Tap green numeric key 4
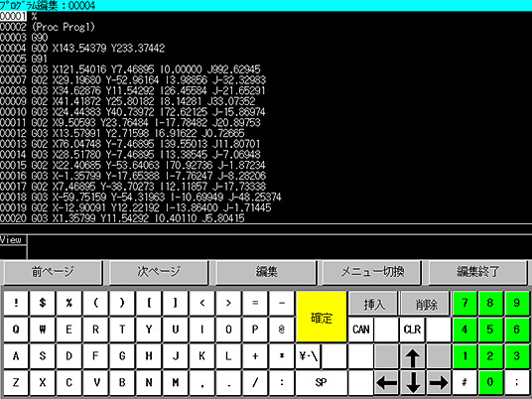This screenshot has height=399, width=532. pyautogui.click(x=465, y=330)
